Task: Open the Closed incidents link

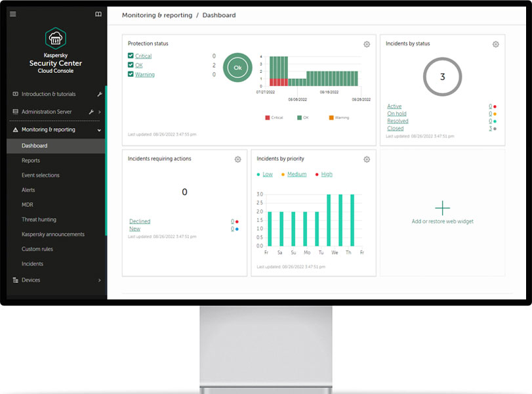Action: 396,129
